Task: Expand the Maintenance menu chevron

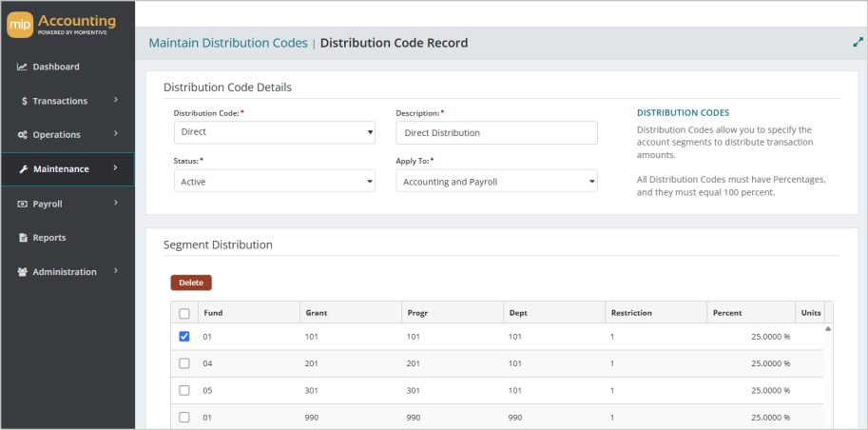Action: pos(116,168)
